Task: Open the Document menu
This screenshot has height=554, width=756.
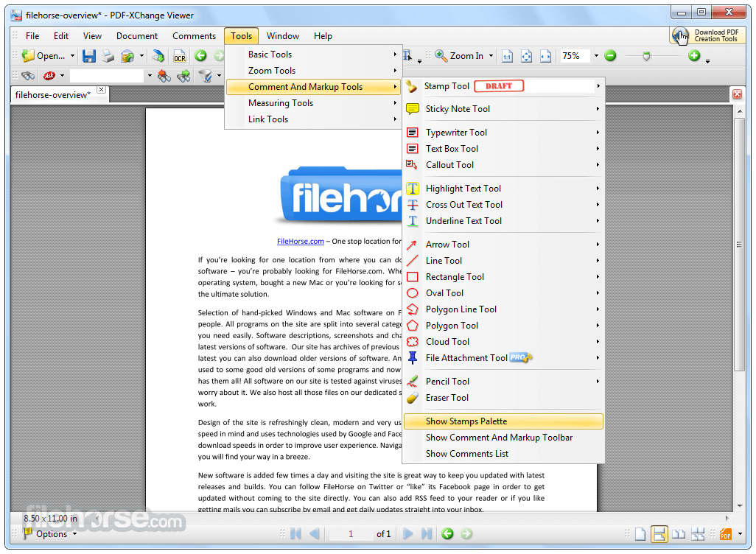Action: (137, 36)
